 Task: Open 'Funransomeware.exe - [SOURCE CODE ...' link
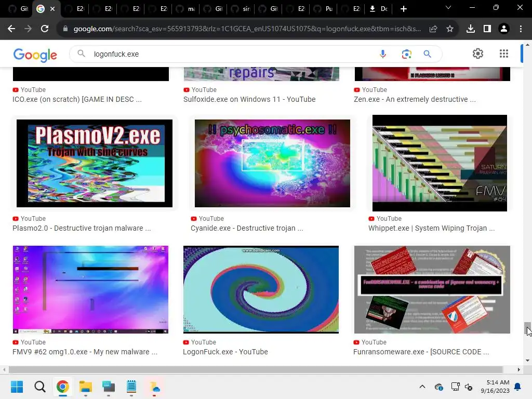tap(421, 352)
